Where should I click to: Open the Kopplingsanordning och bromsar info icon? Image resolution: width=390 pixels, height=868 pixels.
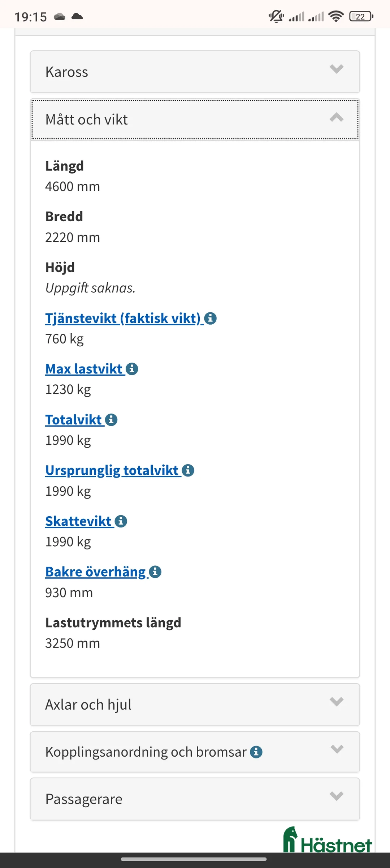[x=256, y=752]
